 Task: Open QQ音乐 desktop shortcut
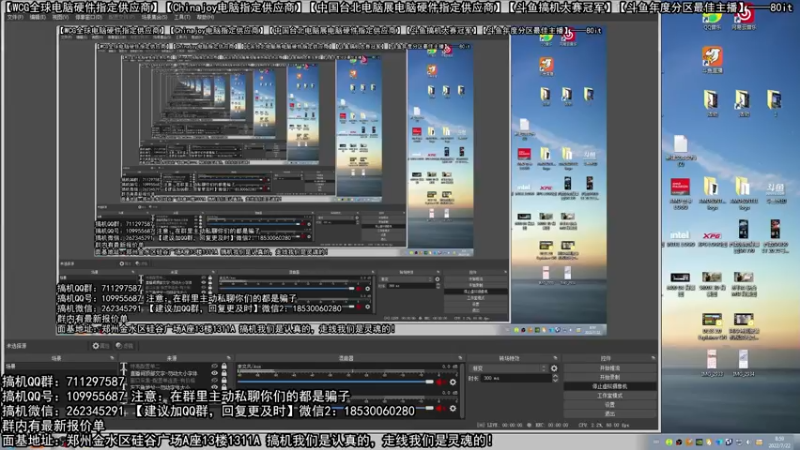tap(712, 20)
